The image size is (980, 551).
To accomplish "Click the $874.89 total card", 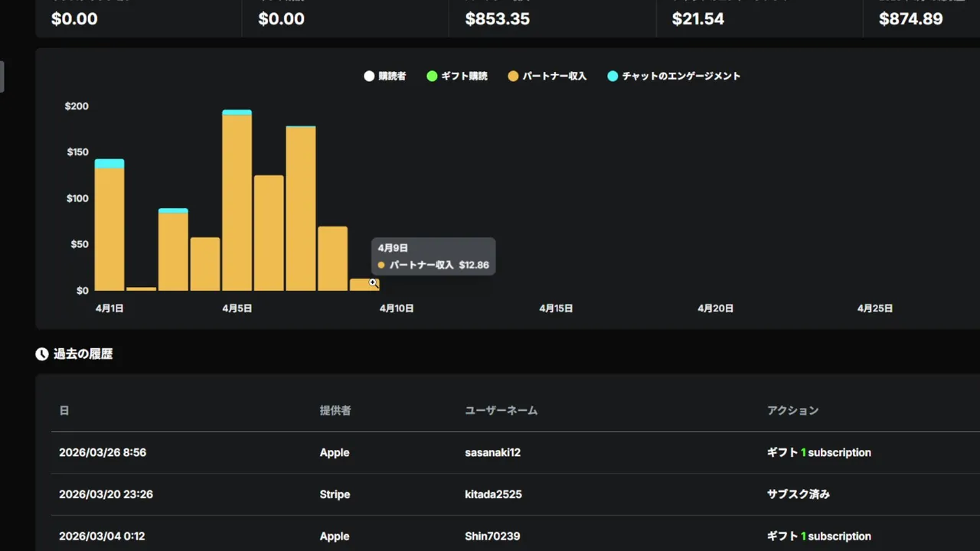I will click(x=911, y=18).
